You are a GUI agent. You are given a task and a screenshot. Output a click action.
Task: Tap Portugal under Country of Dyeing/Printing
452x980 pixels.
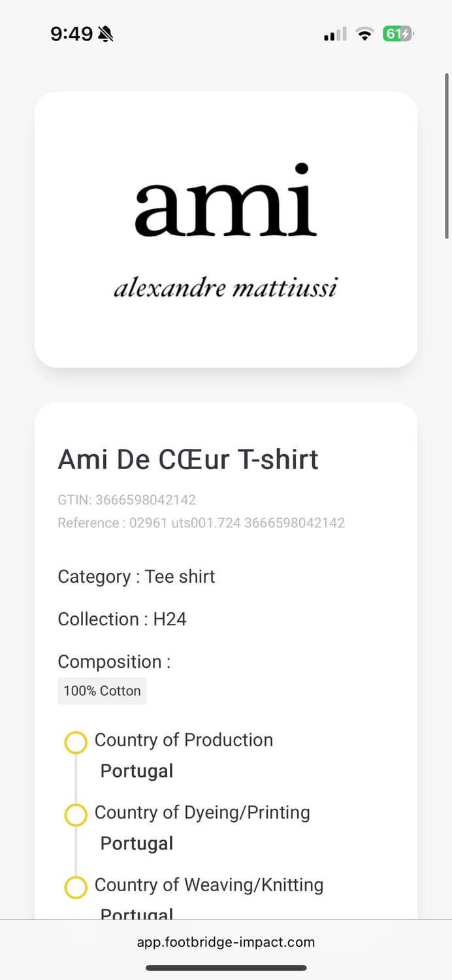click(137, 843)
